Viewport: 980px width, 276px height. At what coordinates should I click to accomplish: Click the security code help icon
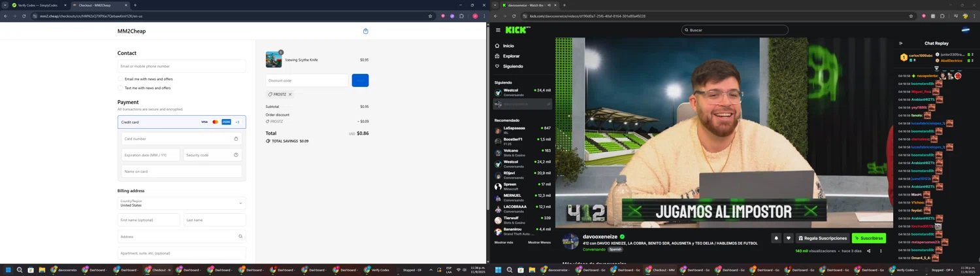(x=236, y=155)
